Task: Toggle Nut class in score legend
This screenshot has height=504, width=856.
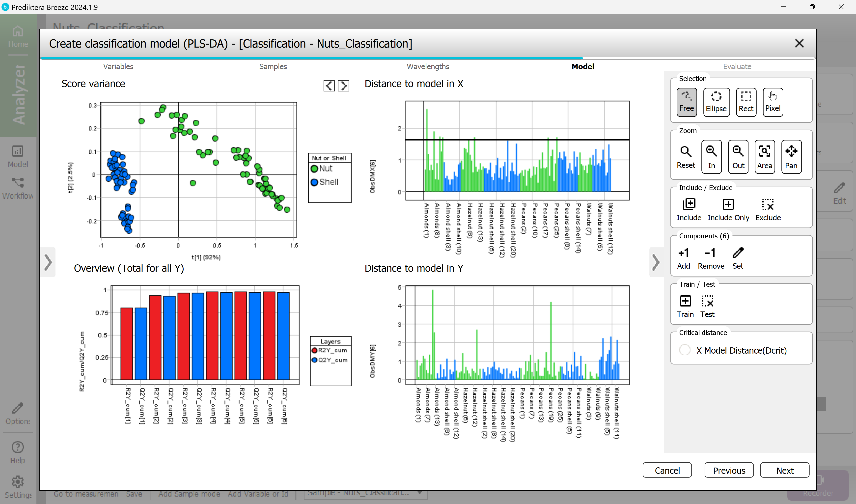Action: 321,168
